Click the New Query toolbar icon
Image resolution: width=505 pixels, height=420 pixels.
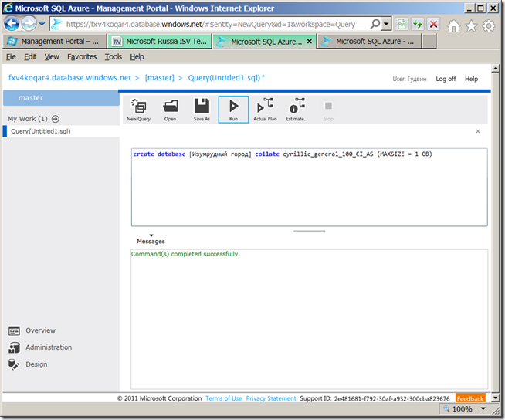[138, 110]
